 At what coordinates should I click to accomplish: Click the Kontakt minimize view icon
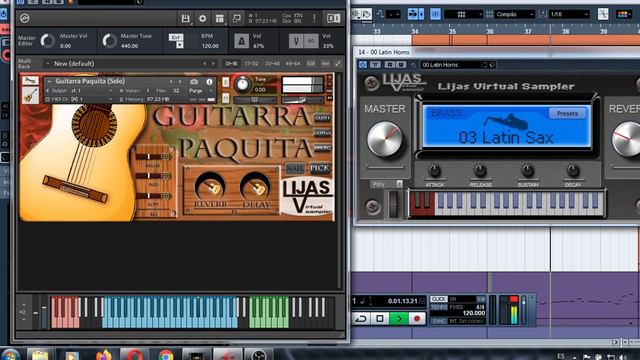click(237, 18)
